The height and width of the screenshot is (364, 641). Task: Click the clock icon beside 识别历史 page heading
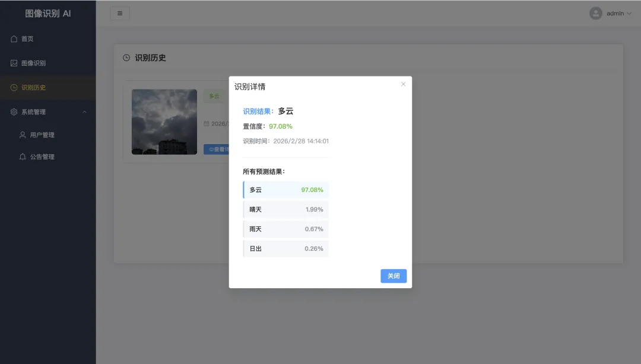click(x=126, y=58)
